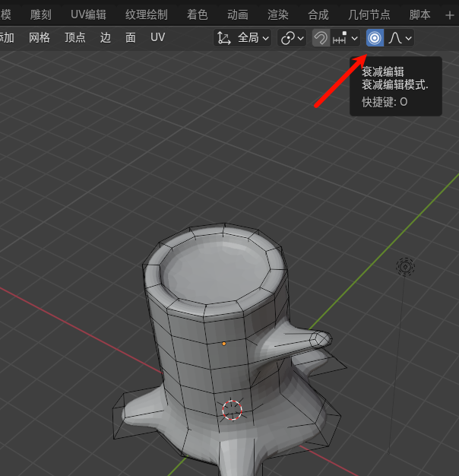
Task: Open the transform pivot point dropdown
Action: click(292, 38)
